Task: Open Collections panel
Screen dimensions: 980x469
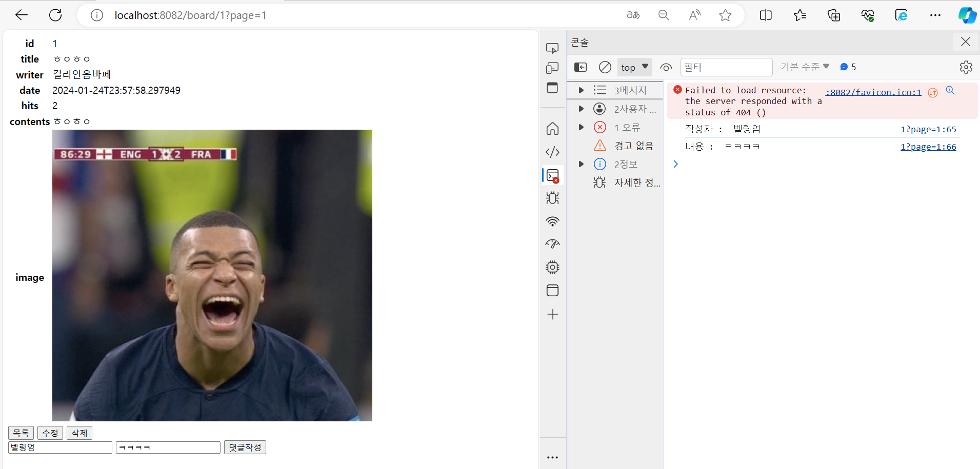Action: pos(834,15)
